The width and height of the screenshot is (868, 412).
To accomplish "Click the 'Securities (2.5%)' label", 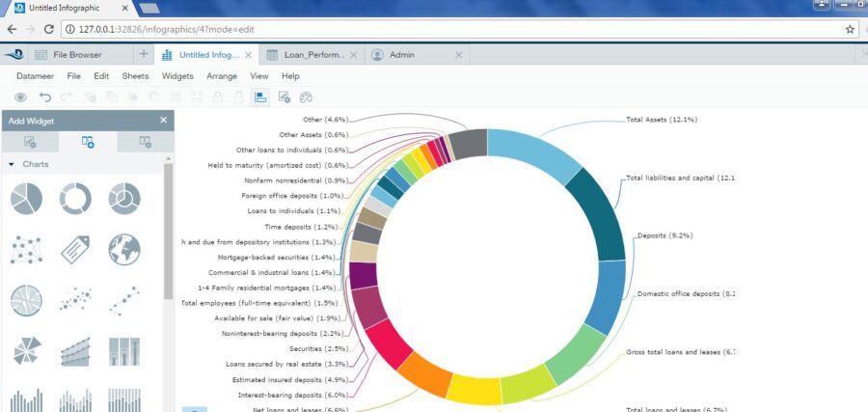I will pos(318,349).
